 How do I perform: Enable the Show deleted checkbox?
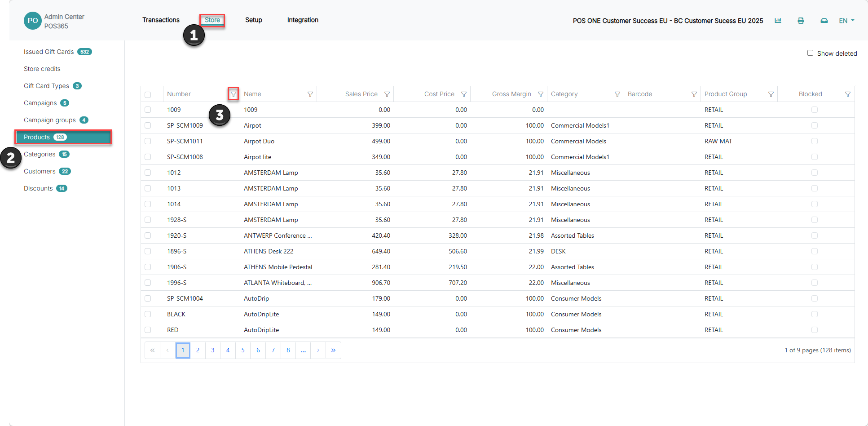click(x=810, y=53)
